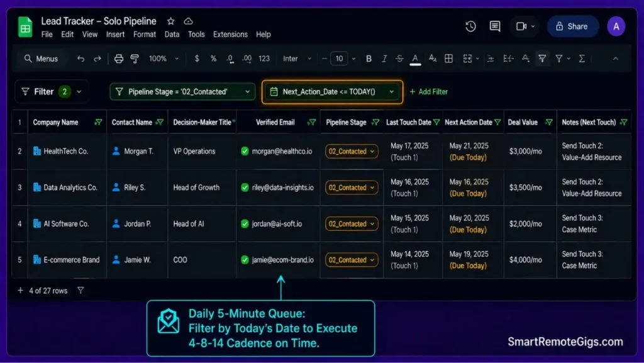
Task: Toggle Pipeline Stage column filter
Action: 375,123
